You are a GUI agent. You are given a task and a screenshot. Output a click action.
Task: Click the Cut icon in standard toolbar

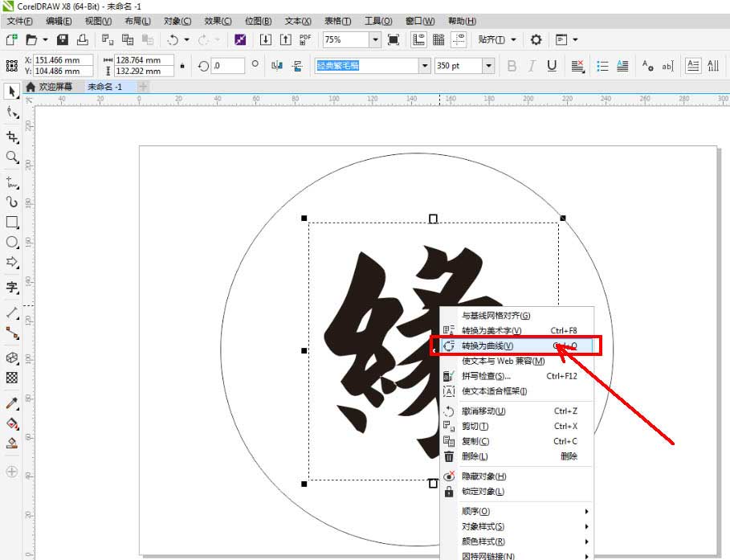pos(108,39)
